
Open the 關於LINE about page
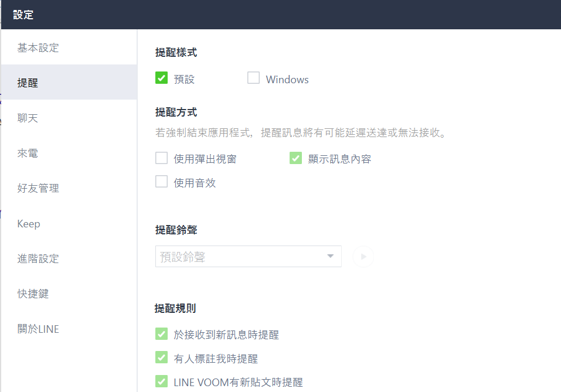click(69, 329)
